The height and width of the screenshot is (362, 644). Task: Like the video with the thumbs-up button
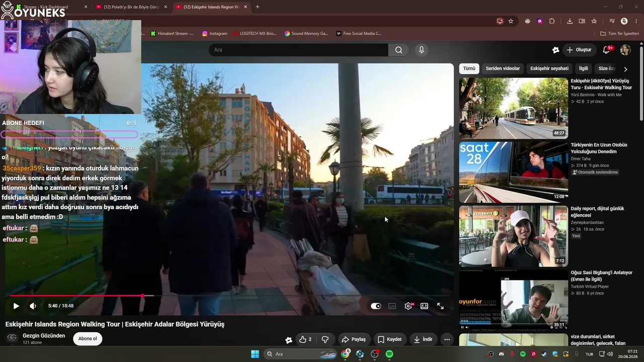(305, 339)
